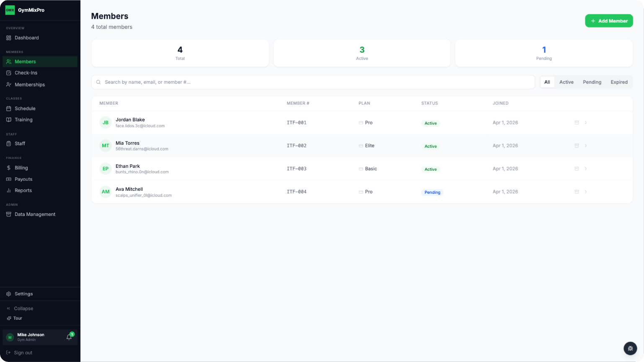Archive Jordan Blake using the row archive icon
Image resolution: width=644 pixels, height=362 pixels.
pyautogui.click(x=577, y=123)
